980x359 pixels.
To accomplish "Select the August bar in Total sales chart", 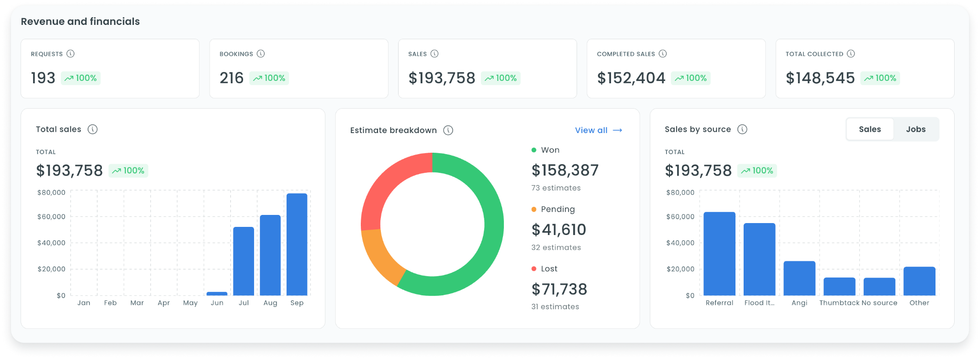I will point(270,255).
